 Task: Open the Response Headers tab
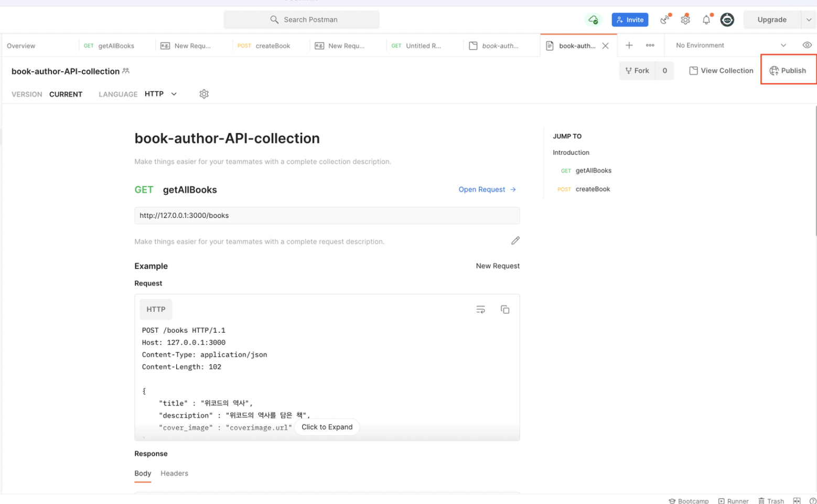(174, 473)
